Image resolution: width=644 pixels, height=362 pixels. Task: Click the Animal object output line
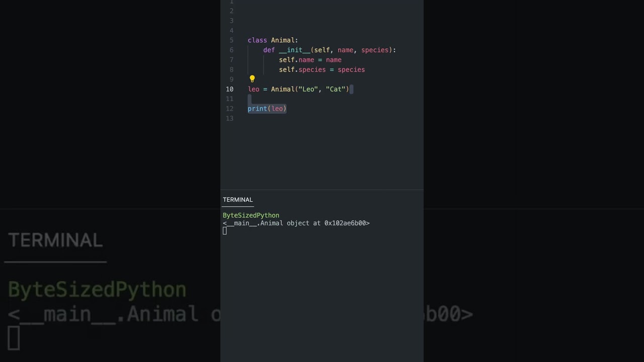click(296, 223)
